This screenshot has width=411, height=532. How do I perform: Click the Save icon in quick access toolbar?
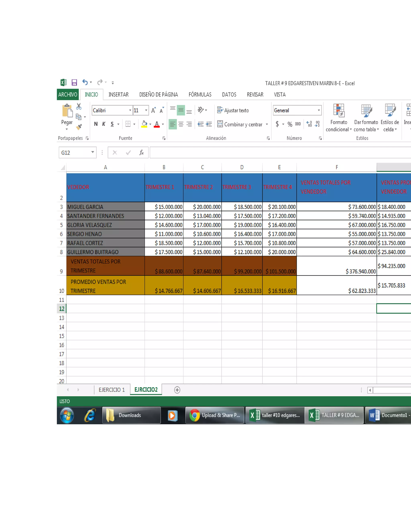tap(74, 83)
